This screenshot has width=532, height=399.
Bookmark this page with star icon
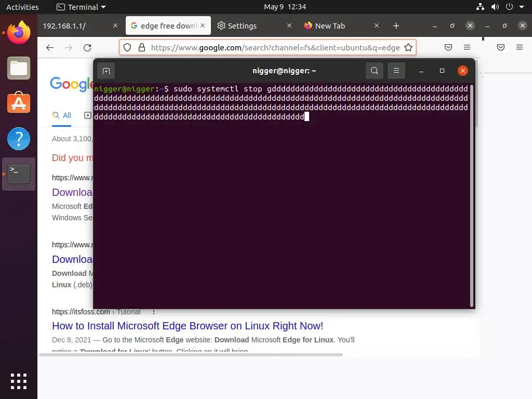tap(408, 47)
